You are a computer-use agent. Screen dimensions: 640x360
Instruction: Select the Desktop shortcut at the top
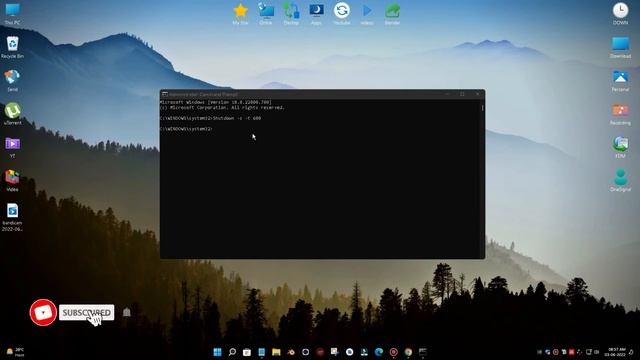[x=291, y=13]
